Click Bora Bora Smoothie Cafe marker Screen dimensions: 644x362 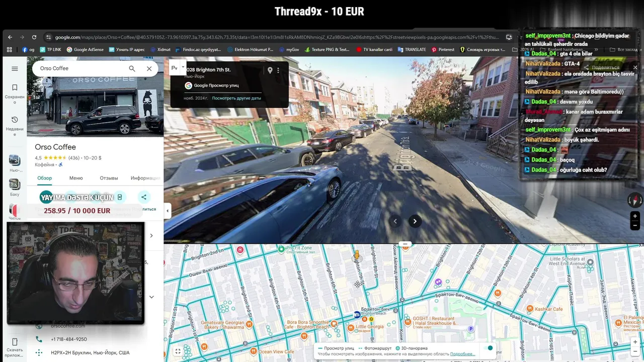click(335, 325)
